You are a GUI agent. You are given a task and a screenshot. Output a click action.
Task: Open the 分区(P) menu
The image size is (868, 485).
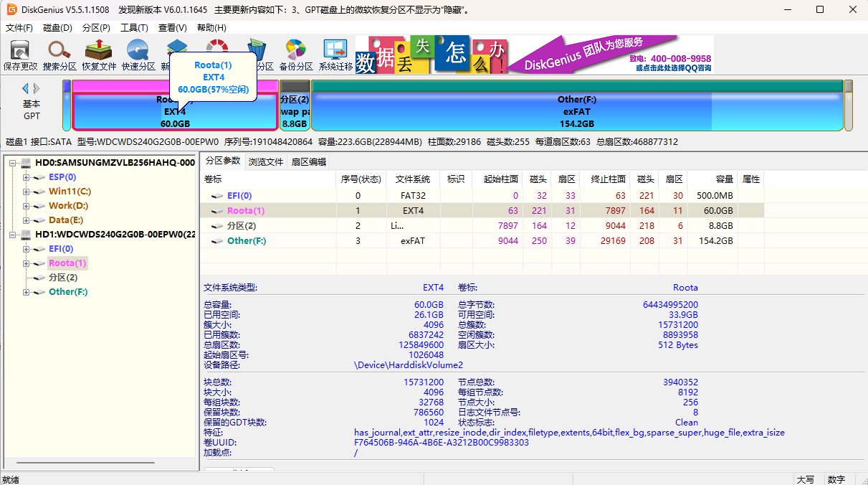coord(96,28)
